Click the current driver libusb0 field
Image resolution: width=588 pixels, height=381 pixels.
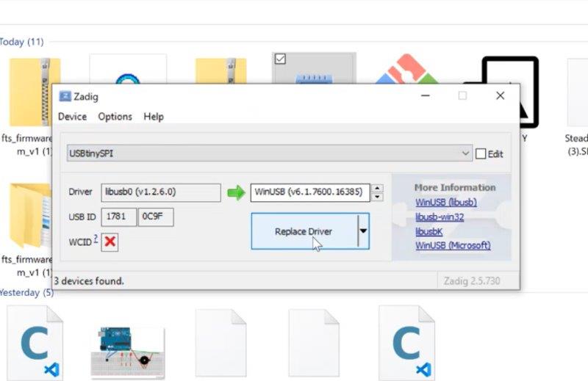point(161,192)
